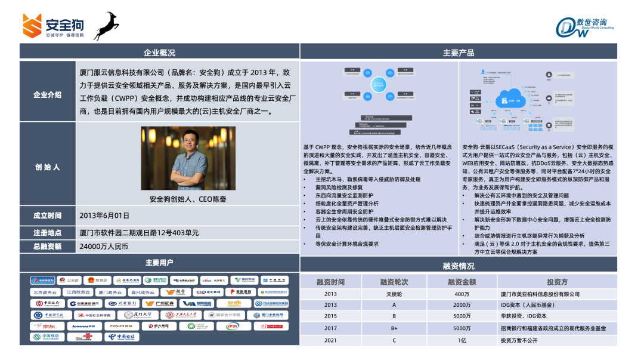Select the 北京政务云 badge

(45, 293)
